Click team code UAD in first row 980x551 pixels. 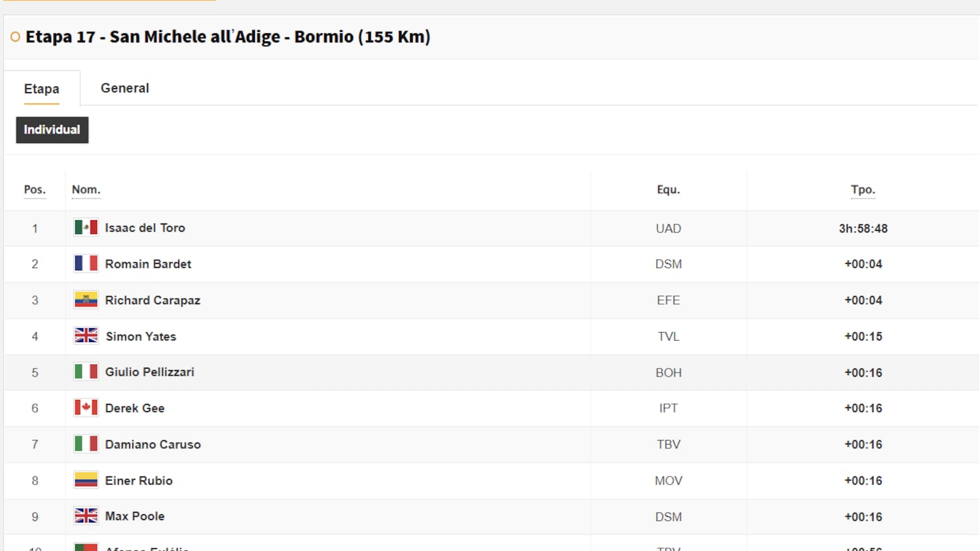tap(668, 228)
